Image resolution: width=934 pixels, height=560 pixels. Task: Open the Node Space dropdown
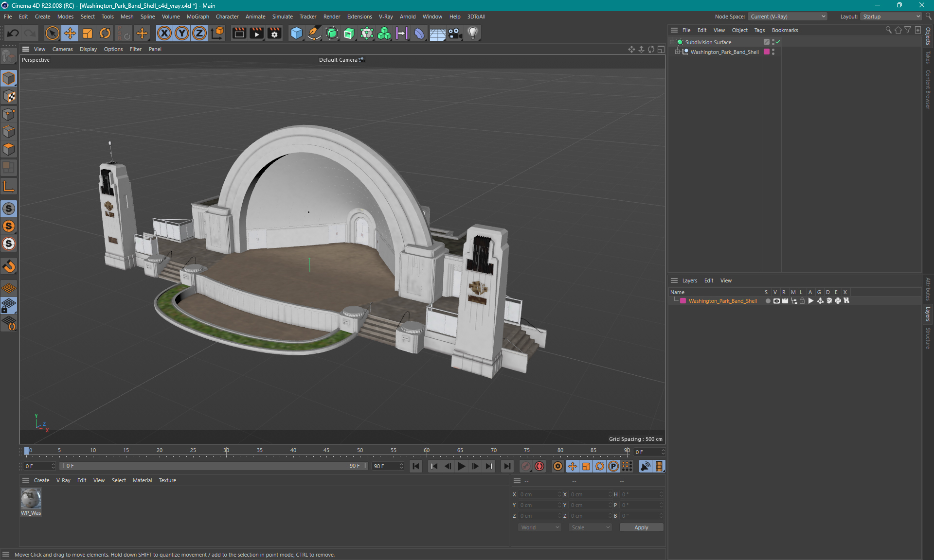tap(787, 17)
